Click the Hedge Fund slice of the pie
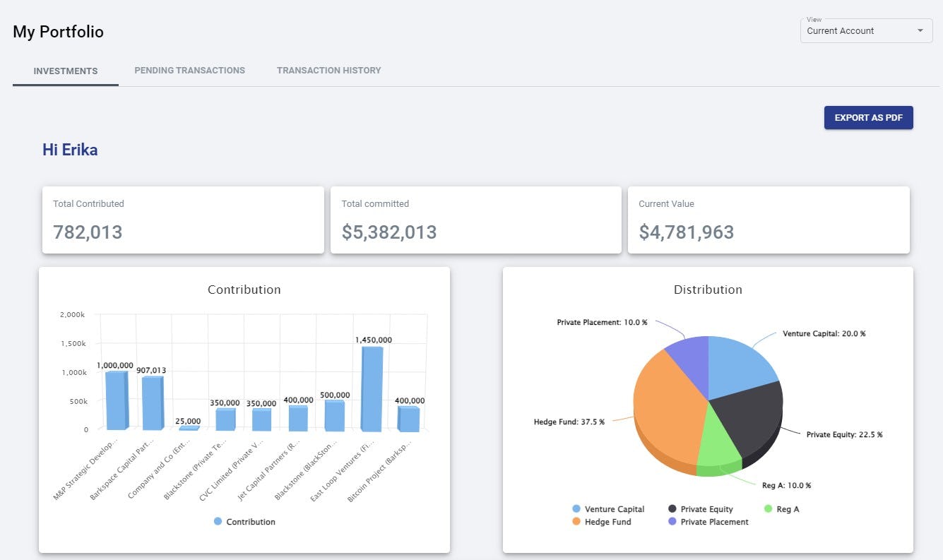 [x=671, y=410]
